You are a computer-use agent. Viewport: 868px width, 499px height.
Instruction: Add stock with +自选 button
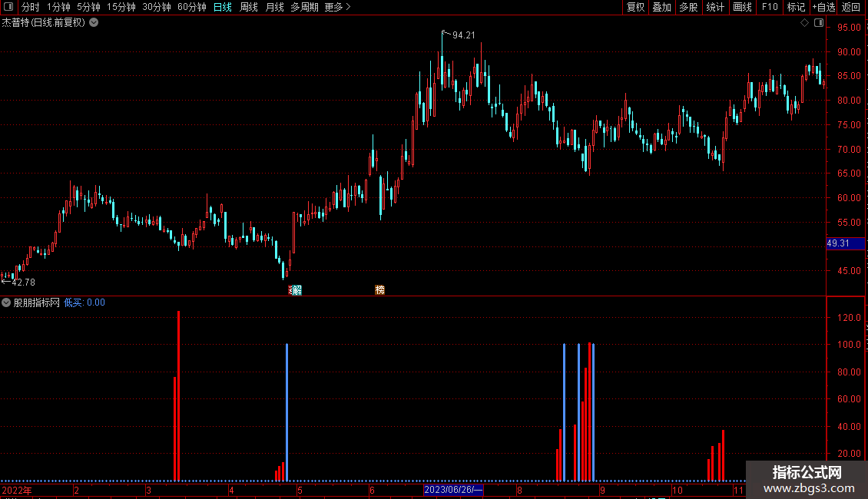pyautogui.click(x=823, y=7)
